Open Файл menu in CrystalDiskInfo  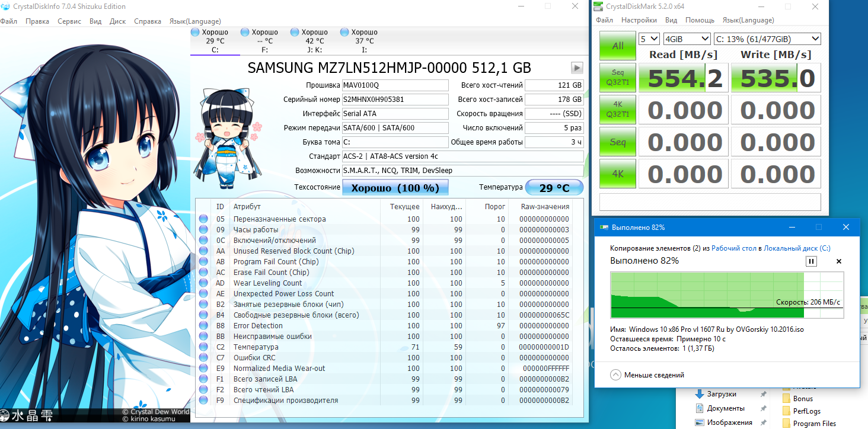[x=8, y=21]
